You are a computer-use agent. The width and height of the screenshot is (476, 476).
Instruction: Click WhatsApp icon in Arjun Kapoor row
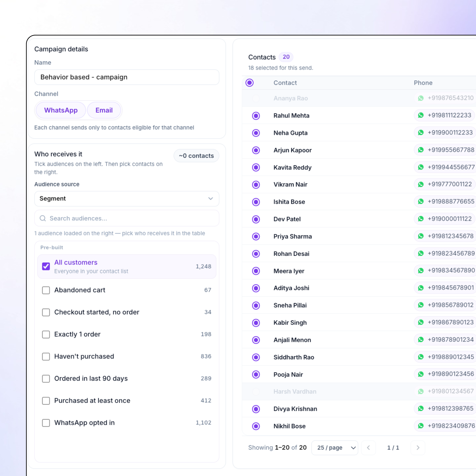click(421, 150)
